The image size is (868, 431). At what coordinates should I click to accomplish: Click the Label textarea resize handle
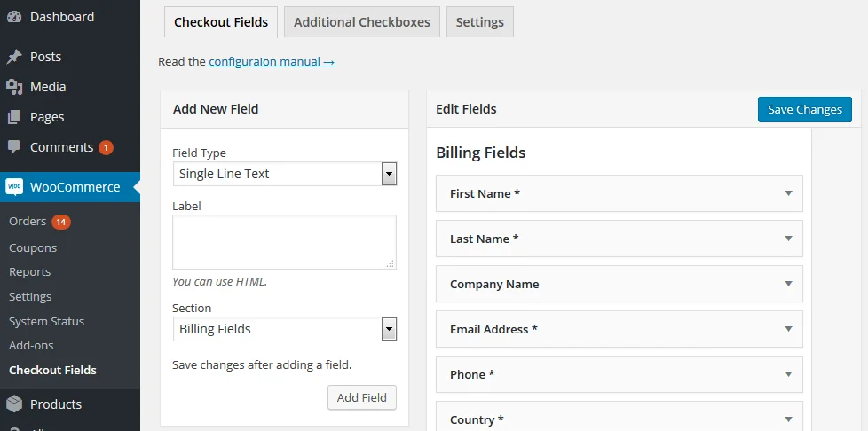391,264
